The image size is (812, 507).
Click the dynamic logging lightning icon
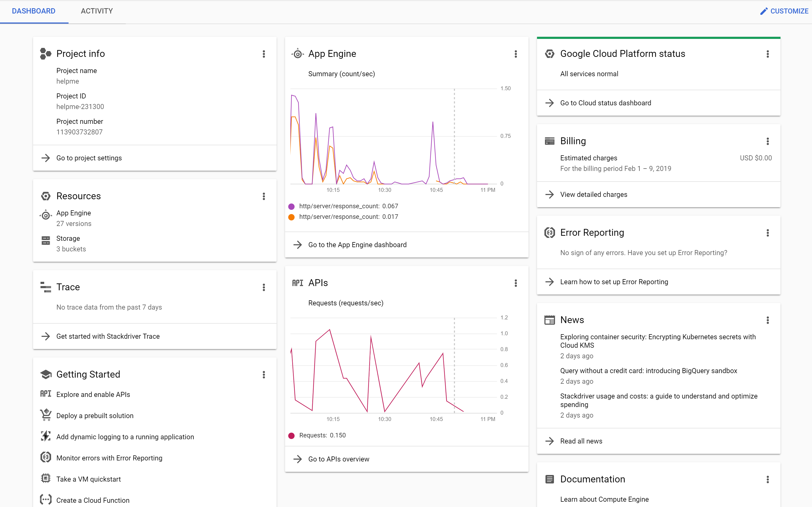click(x=46, y=436)
